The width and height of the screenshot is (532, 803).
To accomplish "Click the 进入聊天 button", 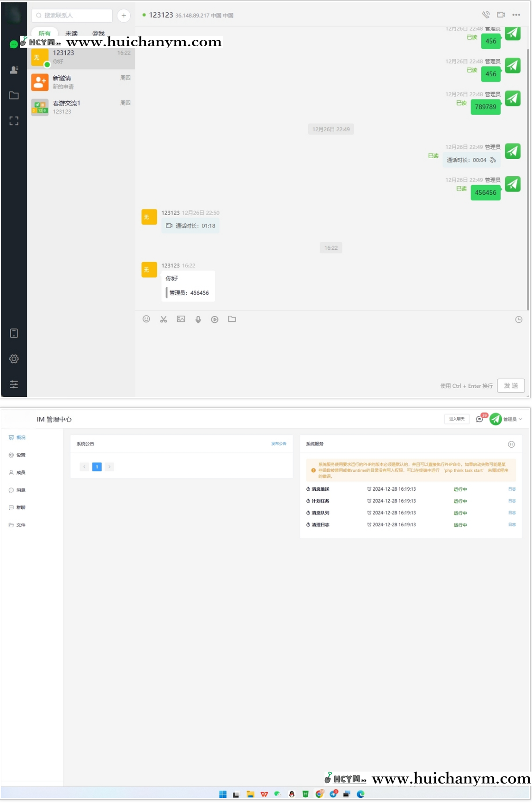I will coord(457,419).
